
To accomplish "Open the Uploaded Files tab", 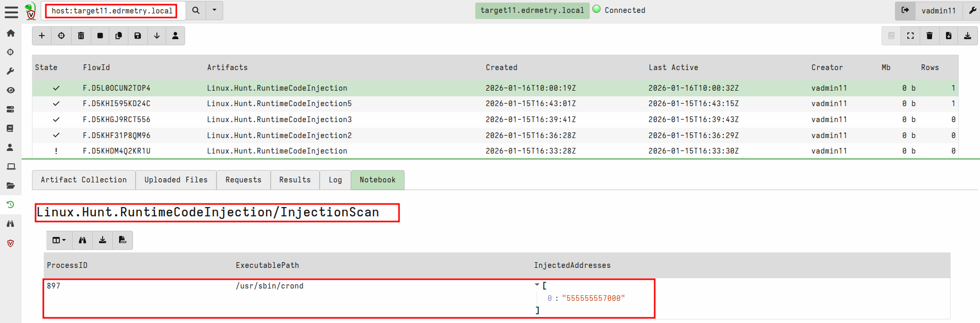I will point(176,180).
